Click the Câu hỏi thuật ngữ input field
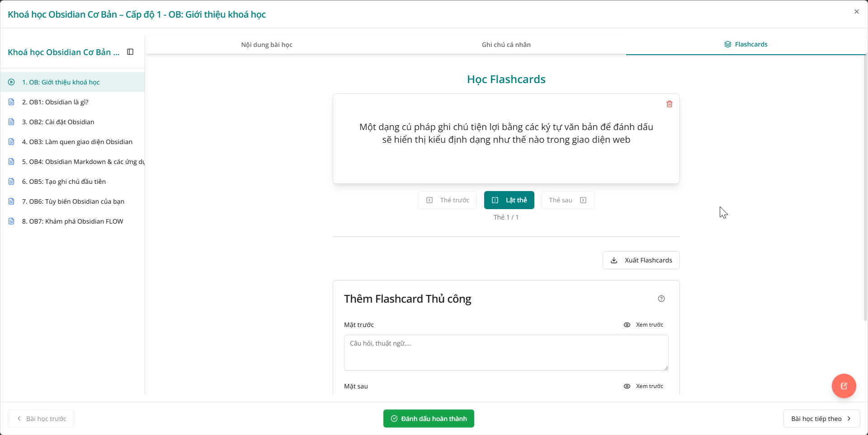 506,353
